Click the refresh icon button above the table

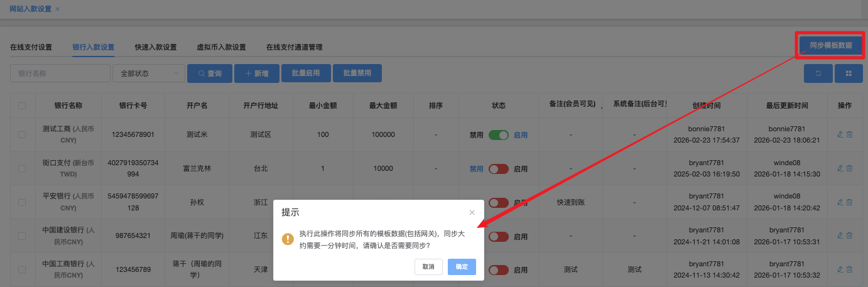(x=818, y=73)
